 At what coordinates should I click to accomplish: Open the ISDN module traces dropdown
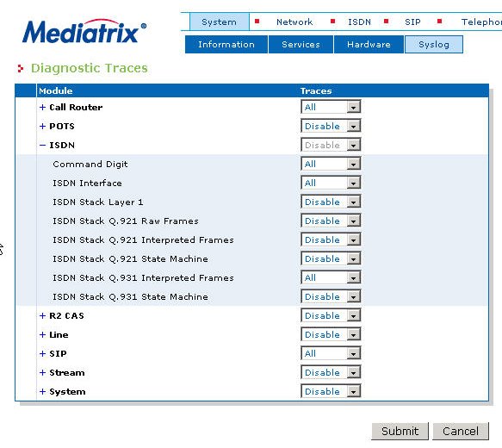(x=331, y=145)
